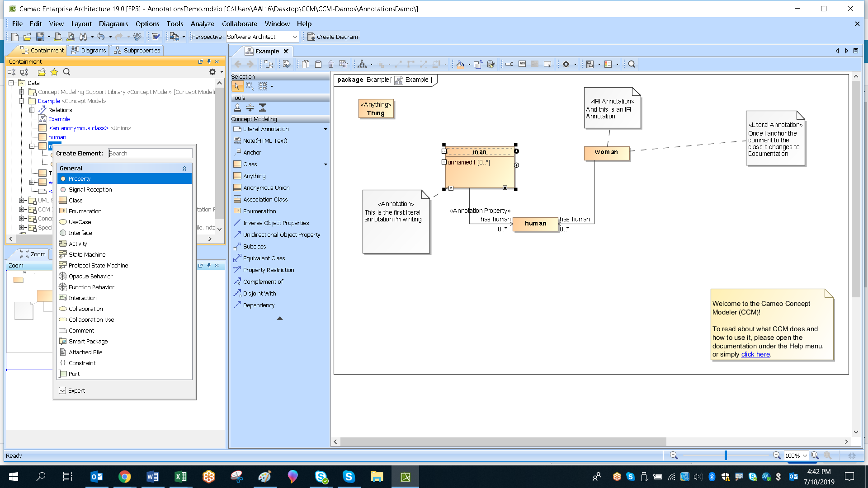The width and height of the screenshot is (868, 488).
Task: Click the Create Diagram button
Action: tap(333, 37)
